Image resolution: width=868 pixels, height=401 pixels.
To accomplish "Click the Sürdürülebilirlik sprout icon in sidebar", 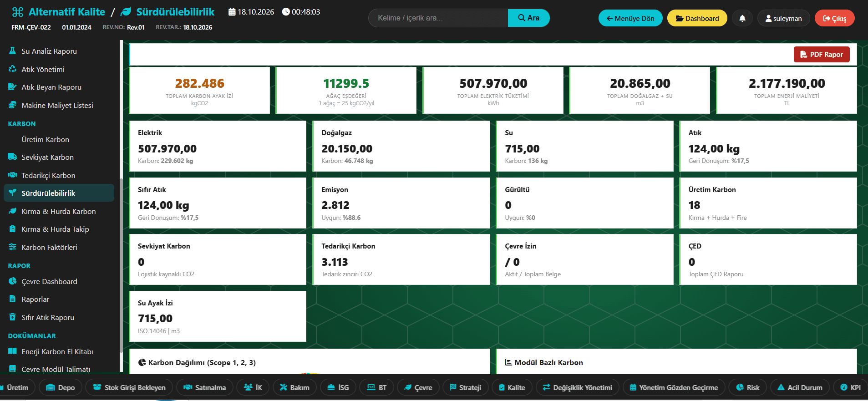I will (x=12, y=193).
